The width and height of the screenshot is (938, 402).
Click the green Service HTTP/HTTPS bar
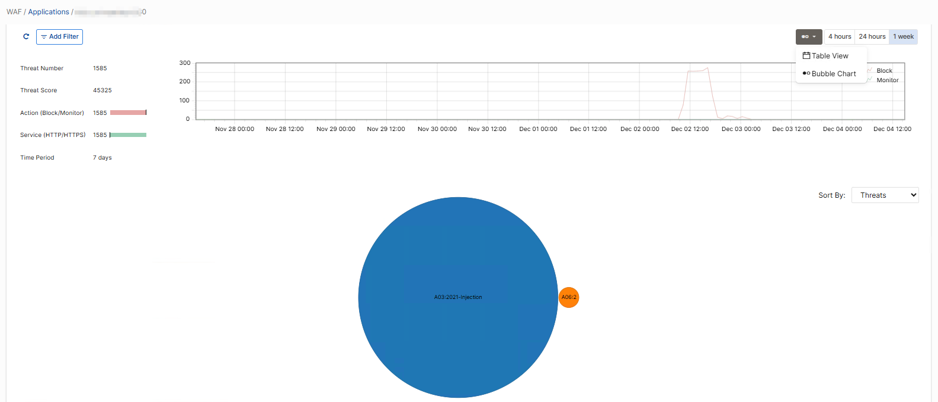click(128, 135)
